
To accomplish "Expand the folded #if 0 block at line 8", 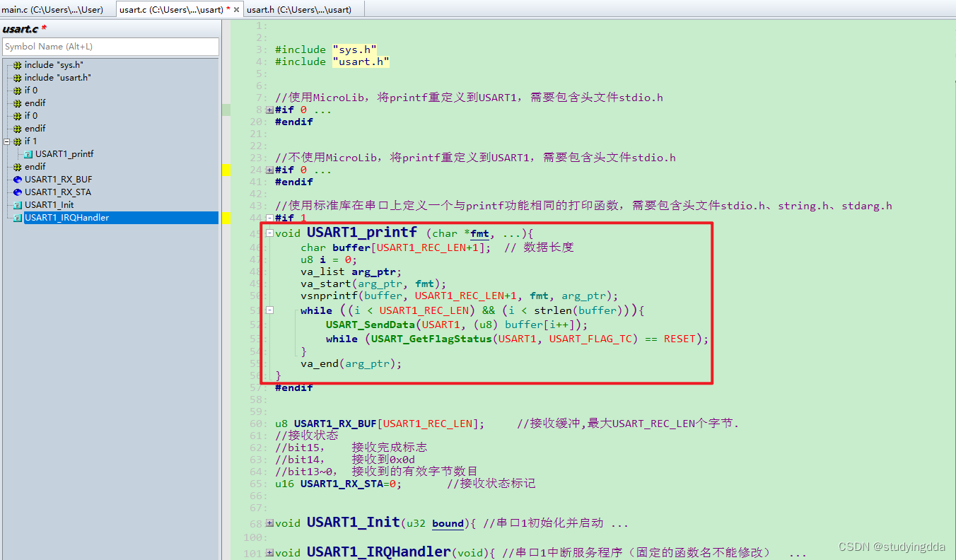I will pyautogui.click(x=269, y=110).
